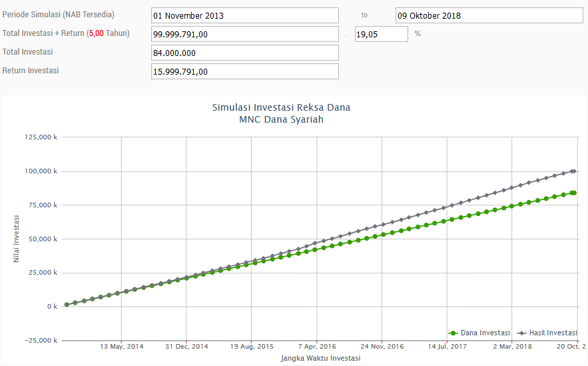Click the Jangka Waktu Investasi axis title
This screenshot has width=588, height=366.
(321, 358)
